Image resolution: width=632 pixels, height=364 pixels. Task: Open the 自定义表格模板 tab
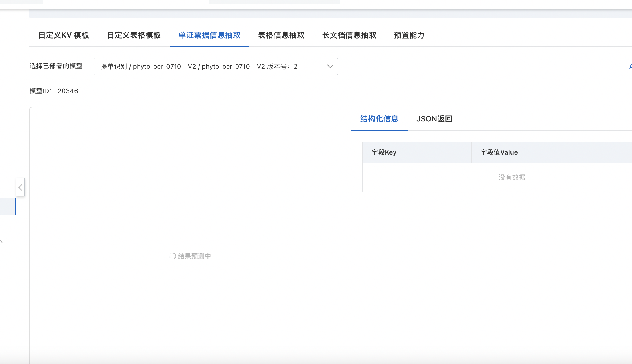click(x=134, y=35)
